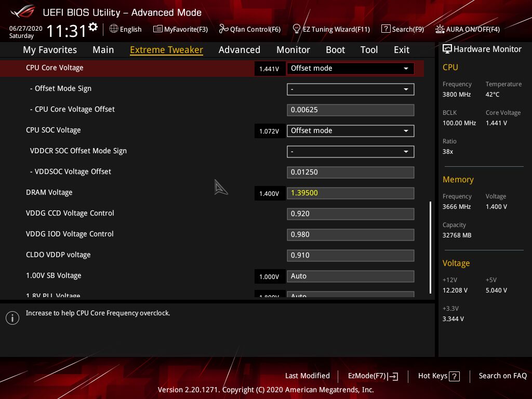Click the Qfan Control fan icon
Screen dimensions: 532x399
click(x=223, y=29)
